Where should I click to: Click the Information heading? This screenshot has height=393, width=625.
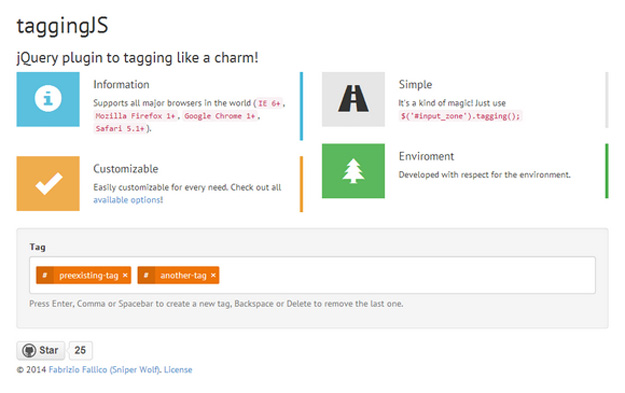point(121,84)
